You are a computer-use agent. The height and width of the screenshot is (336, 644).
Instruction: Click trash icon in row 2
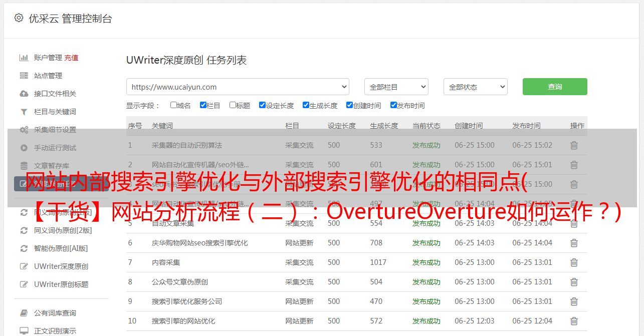tap(574, 165)
